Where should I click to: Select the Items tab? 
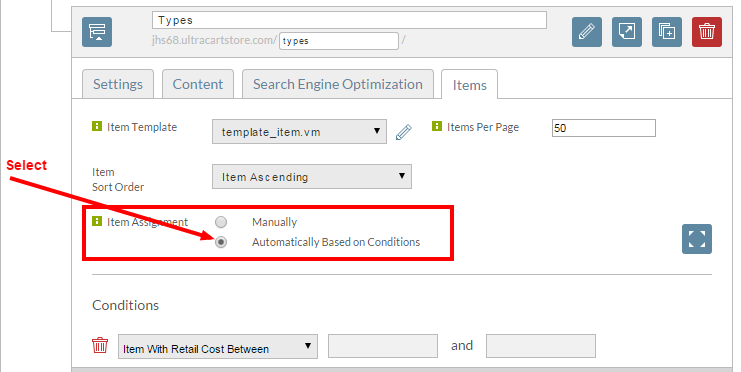point(469,85)
